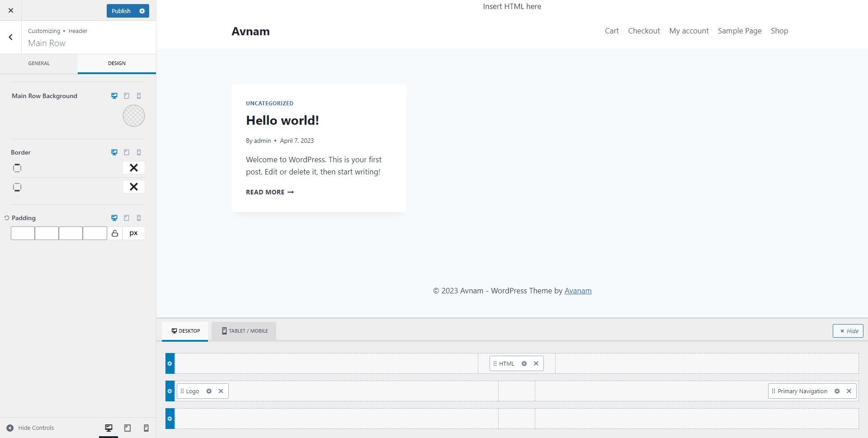Click the HTML item drag handle
Screen dimensions: 868x438
pos(495,363)
